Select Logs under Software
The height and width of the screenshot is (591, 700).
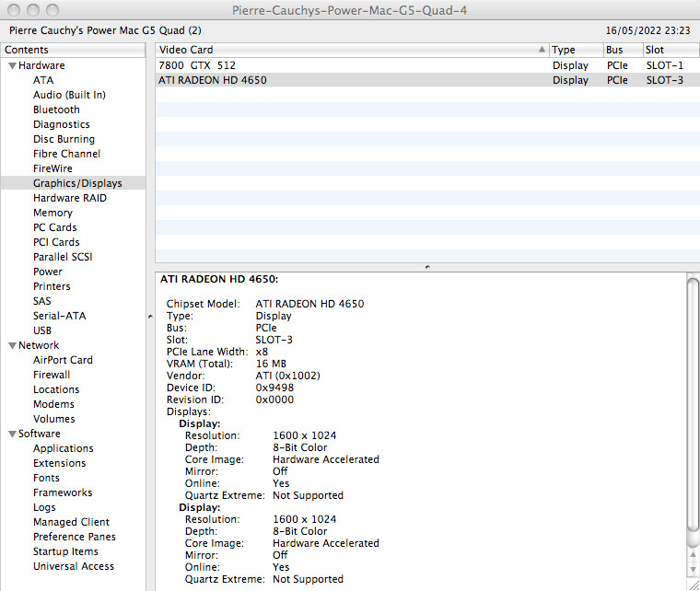[44, 507]
